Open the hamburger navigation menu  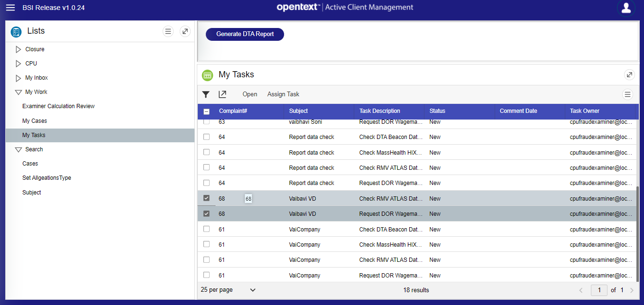(10, 8)
